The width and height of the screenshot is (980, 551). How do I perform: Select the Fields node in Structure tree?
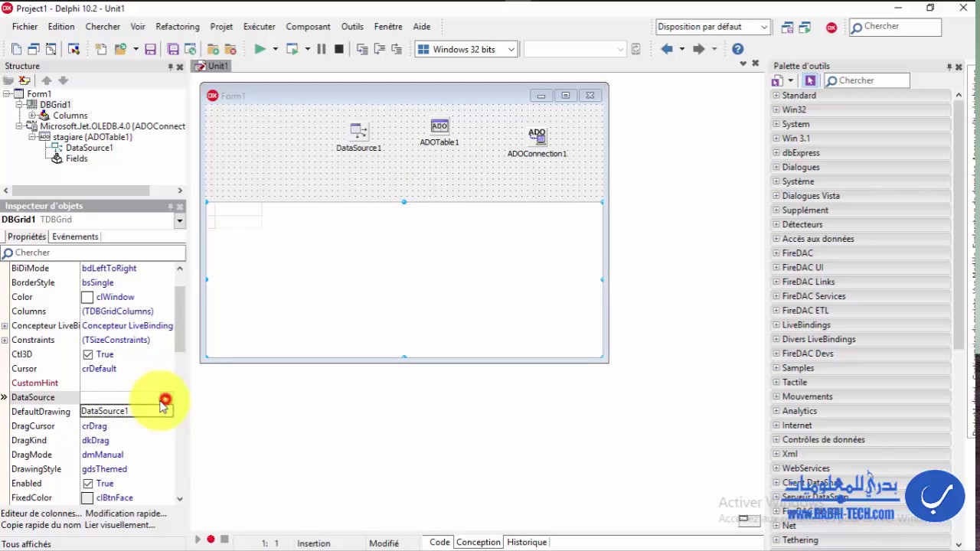pyautogui.click(x=77, y=158)
